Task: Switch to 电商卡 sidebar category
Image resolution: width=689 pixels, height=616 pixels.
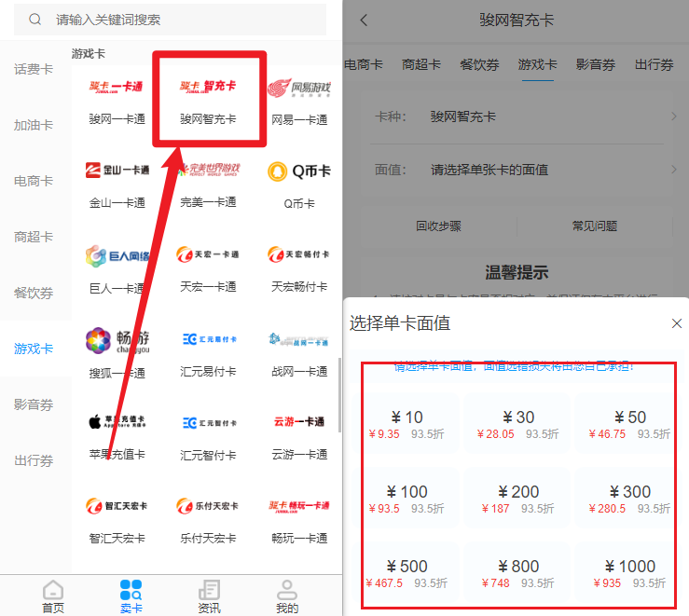Action: [34, 181]
